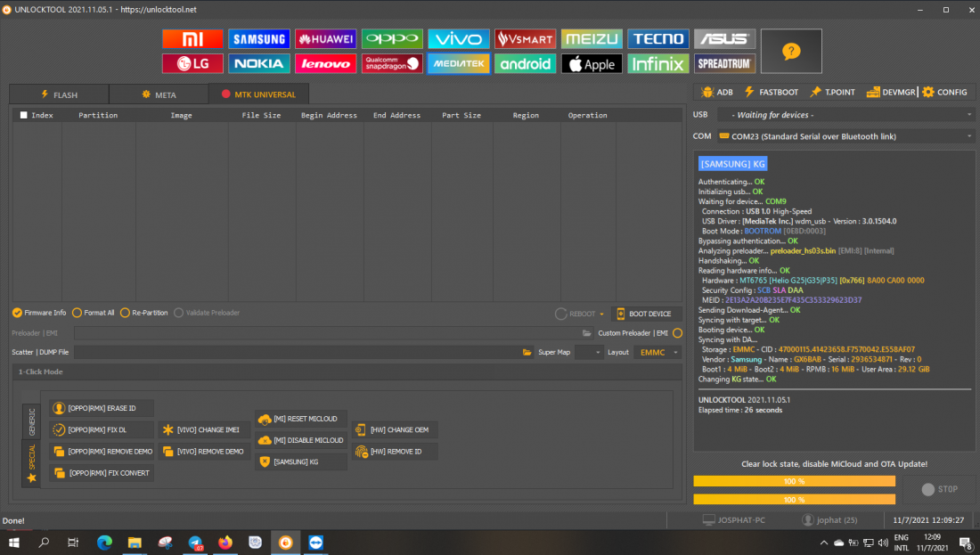Click the Scatter DUMP File path field
980x555 pixels.
coord(297,353)
